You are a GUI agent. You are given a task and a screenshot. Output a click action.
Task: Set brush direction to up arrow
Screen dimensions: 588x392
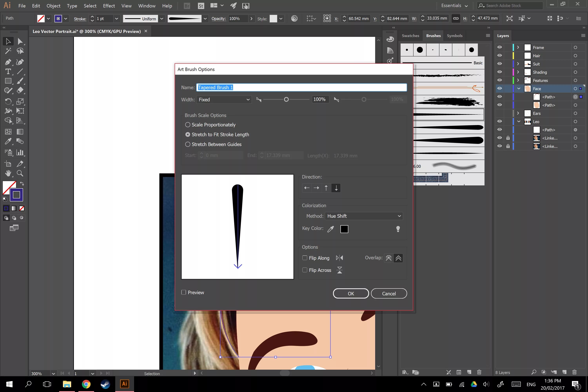coord(326,188)
